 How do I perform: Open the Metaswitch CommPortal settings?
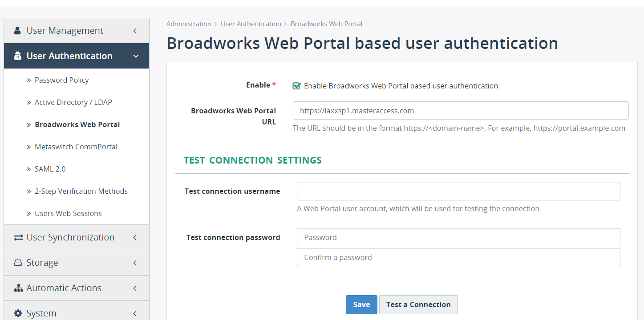pyautogui.click(x=76, y=147)
